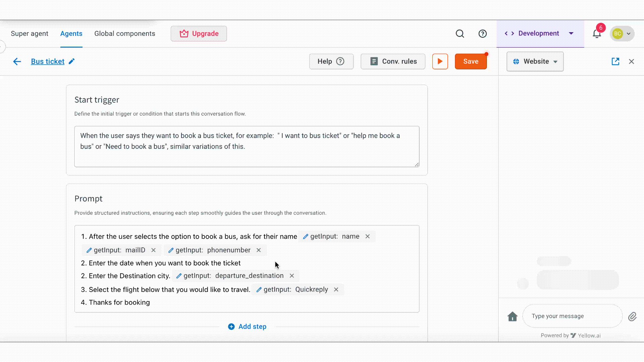Open the Global components tab
This screenshot has height=362, width=644.
tap(124, 34)
